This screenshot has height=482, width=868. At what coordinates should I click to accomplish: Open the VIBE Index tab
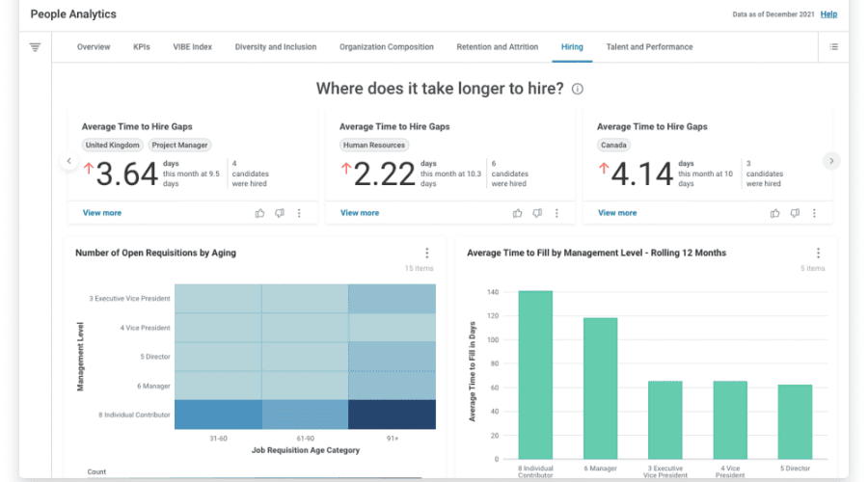pos(193,47)
